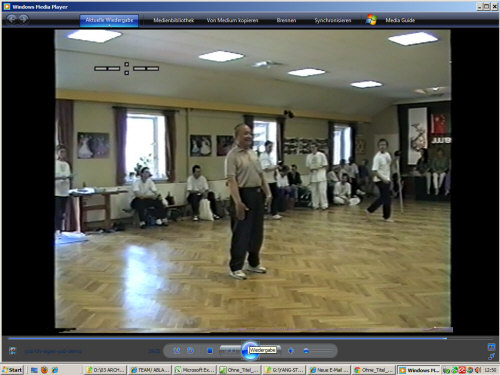
Task: Open the Media Guide tab
Action: [400, 20]
